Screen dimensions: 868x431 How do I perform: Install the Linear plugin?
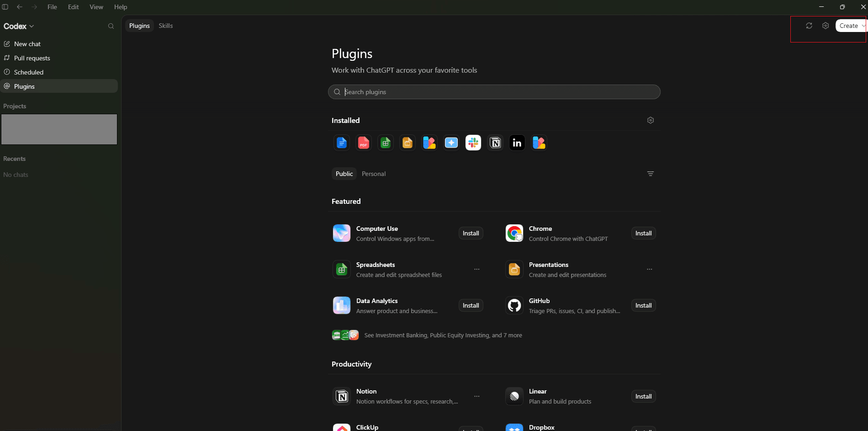(x=644, y=396)
